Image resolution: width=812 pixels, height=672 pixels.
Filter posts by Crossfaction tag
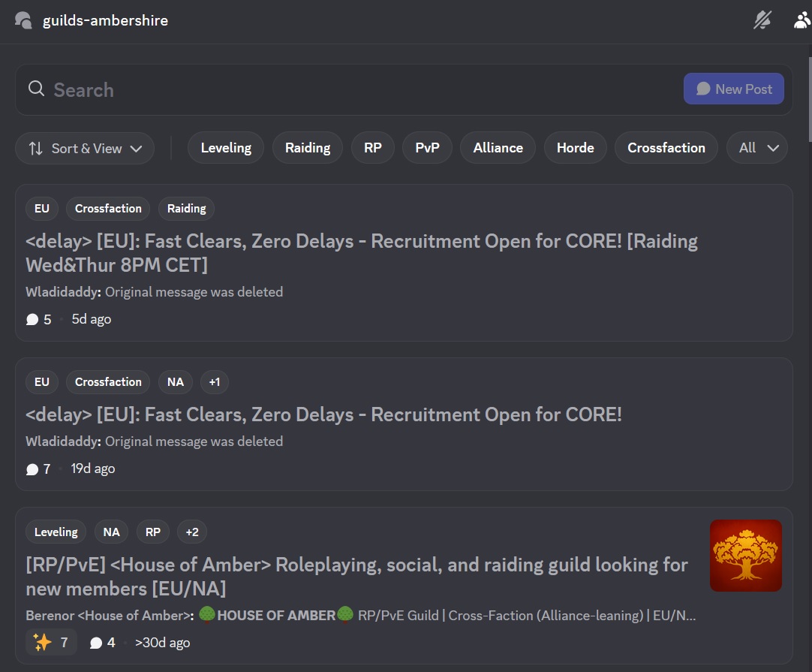[666, 148]
